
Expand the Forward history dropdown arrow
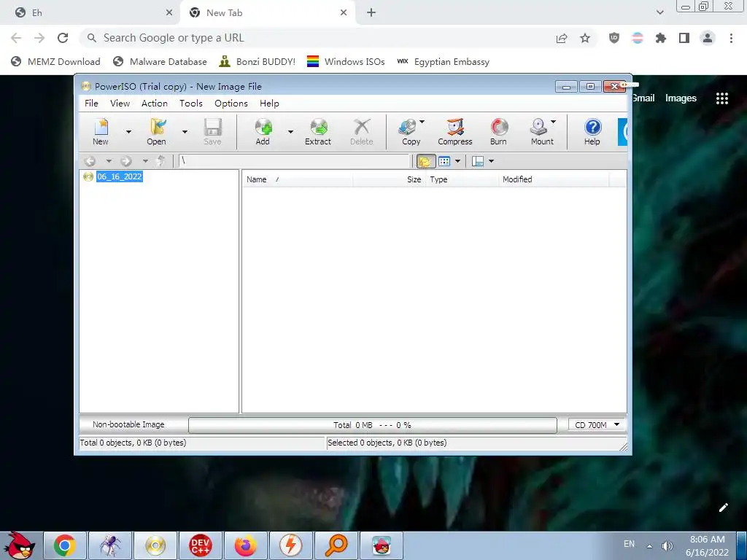click(x=145, y=161)
